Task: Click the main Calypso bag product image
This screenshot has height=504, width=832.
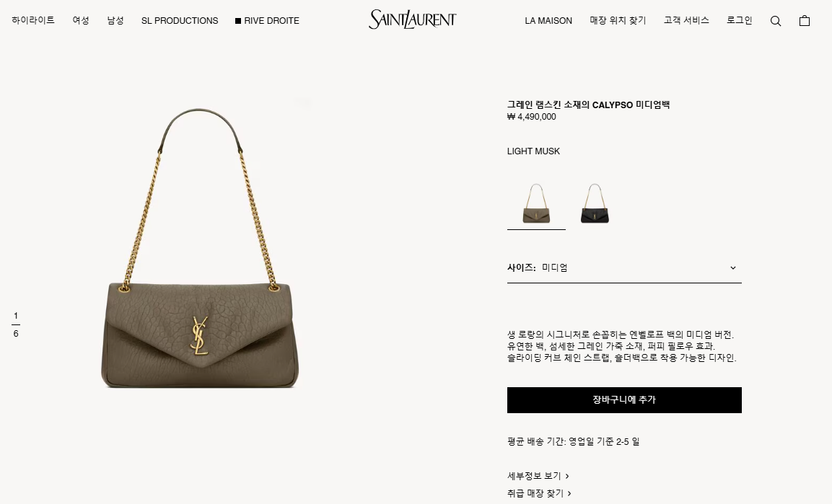Action: click(200, 248)
